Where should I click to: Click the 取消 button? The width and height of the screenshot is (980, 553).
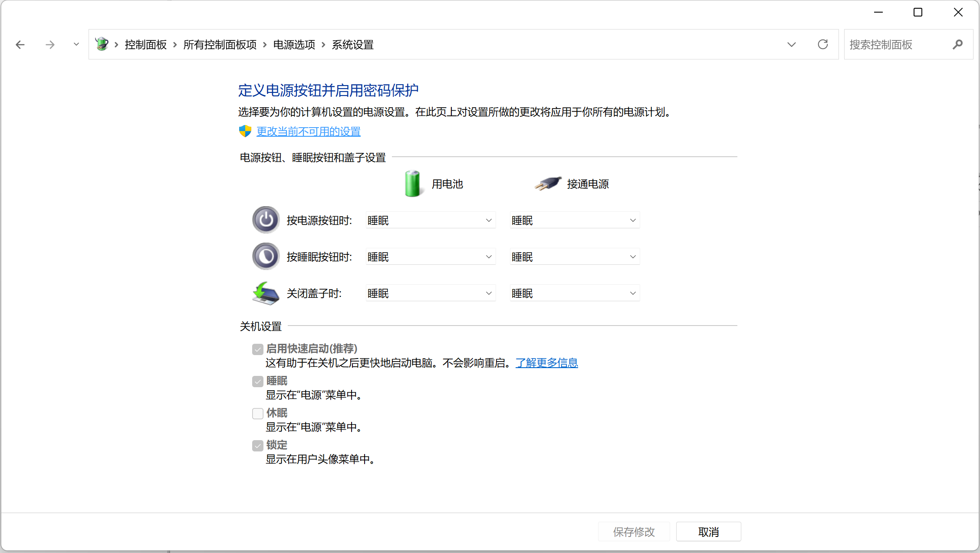[708, 532]
